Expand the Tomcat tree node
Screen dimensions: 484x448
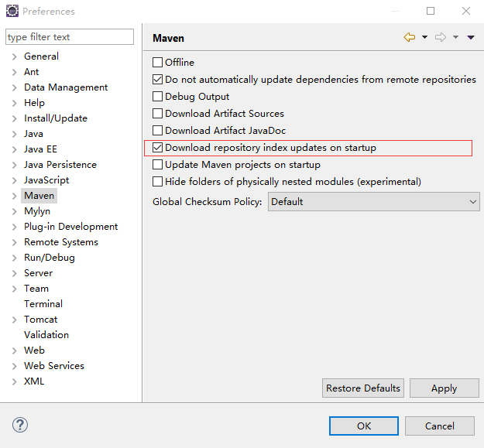pyautogui.click(x=14, y=320)
